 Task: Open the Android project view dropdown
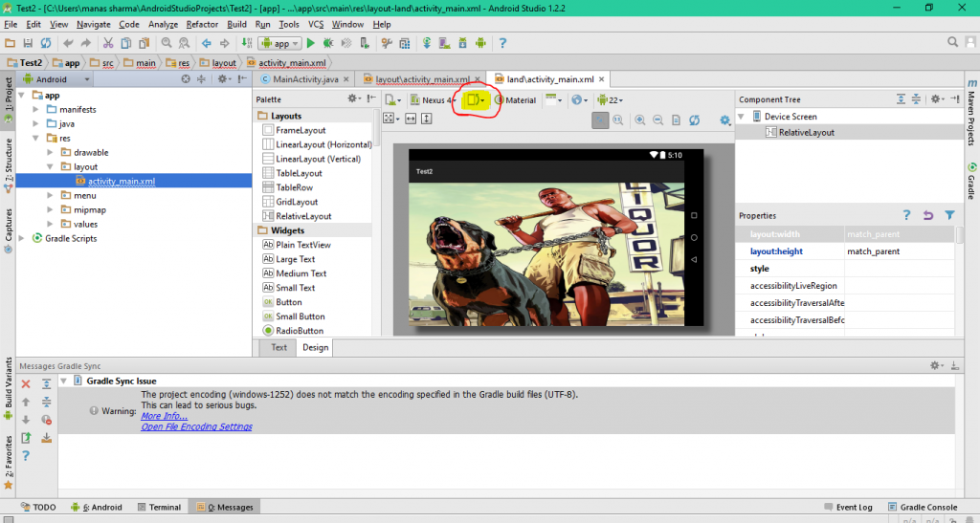pos(57,79)
